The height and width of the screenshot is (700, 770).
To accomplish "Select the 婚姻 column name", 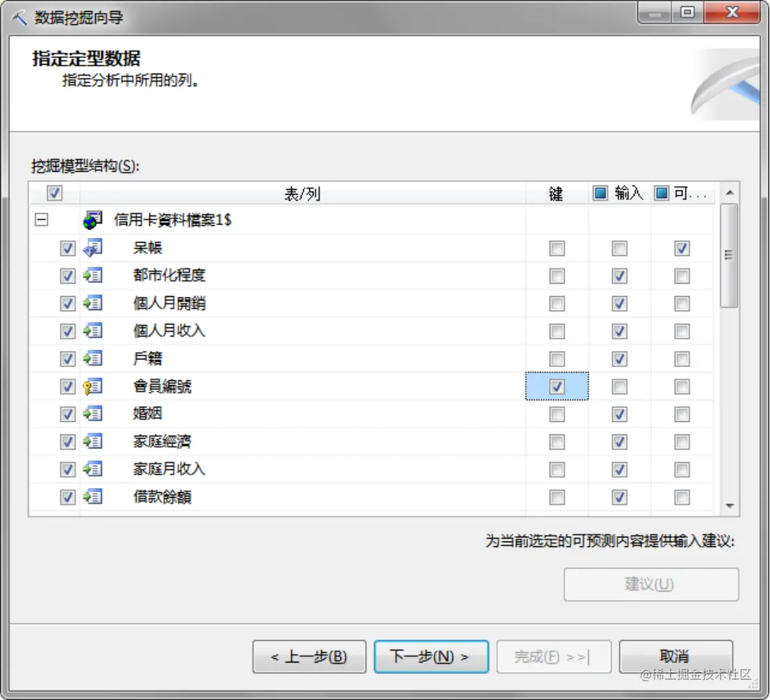I will coord(147,414).
